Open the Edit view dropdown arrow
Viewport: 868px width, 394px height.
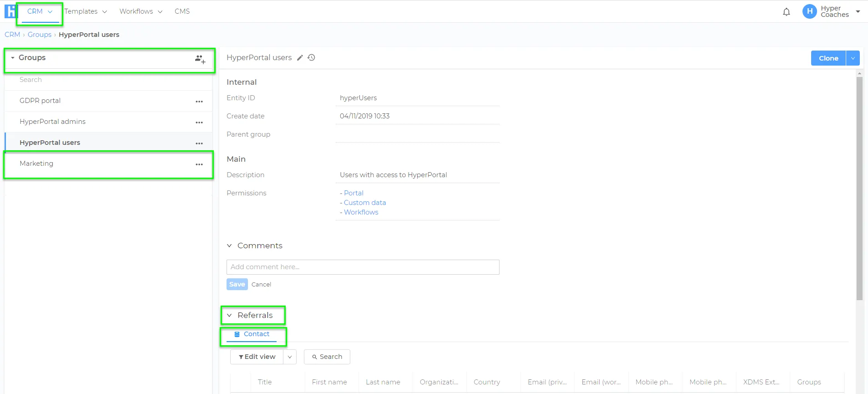click(290, 357)
